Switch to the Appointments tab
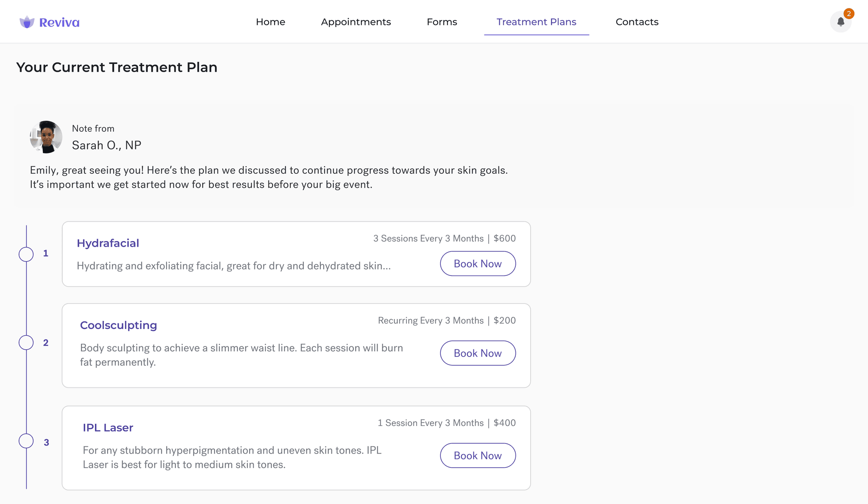This screenshot has height=504, width=868. (x=356, y=22)
